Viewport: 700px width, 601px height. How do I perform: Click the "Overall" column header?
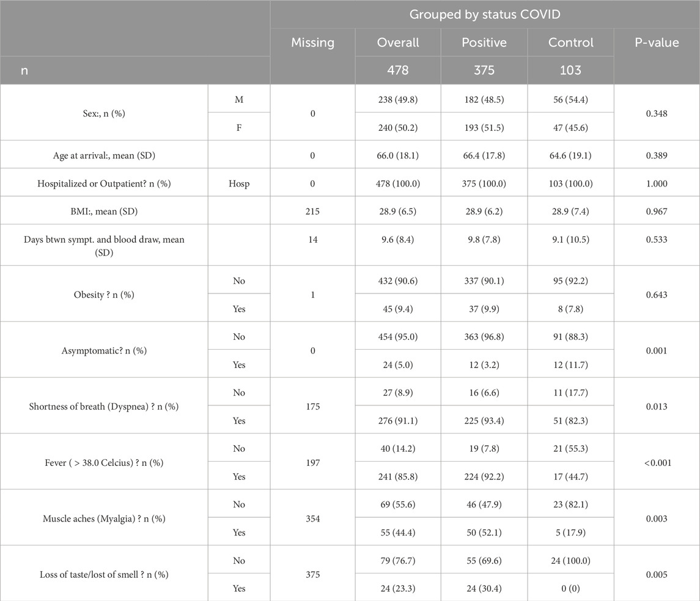click(x=398, y=43)
